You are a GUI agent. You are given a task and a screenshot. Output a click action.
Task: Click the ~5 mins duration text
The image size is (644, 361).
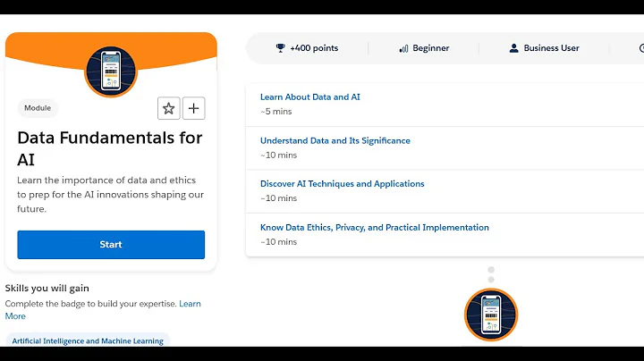click(x=276, y=112)
